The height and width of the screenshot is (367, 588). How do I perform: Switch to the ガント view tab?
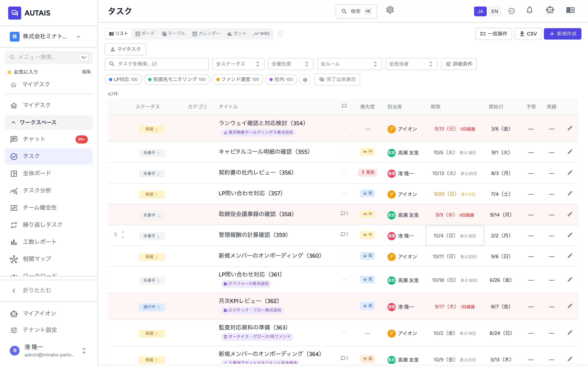[237, 34]
